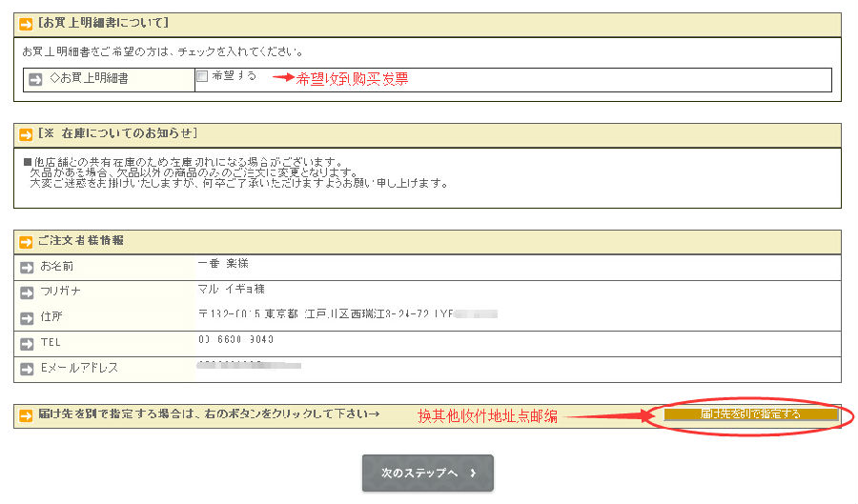Click the grey arrow icon next to 住所

[x=27, y=316]
